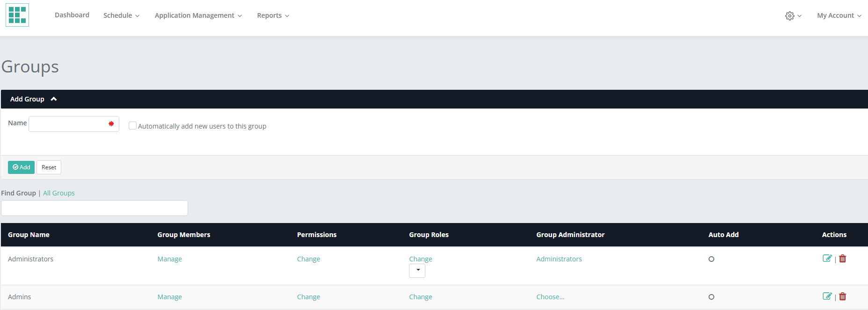The height and width of the screenshot is (310, 868).
Task: Open the Application Management menu
Action: pyautogui.click(x=198, y=15)
